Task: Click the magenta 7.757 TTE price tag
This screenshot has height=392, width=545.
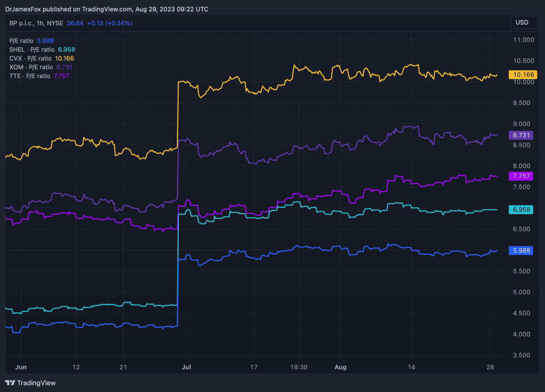Action: [522, 176]
